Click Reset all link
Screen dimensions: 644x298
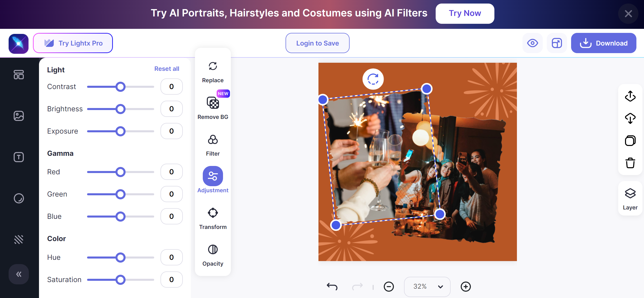167,69
